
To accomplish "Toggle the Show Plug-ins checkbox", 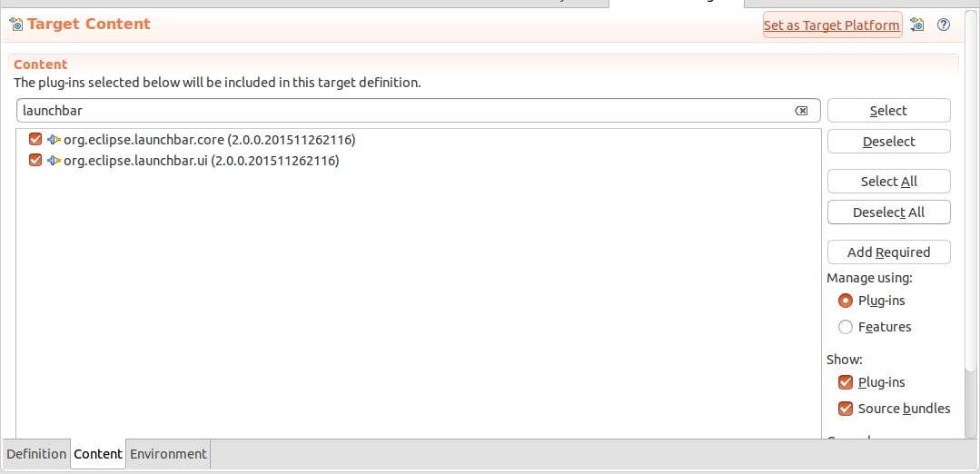I will (846, 382).
